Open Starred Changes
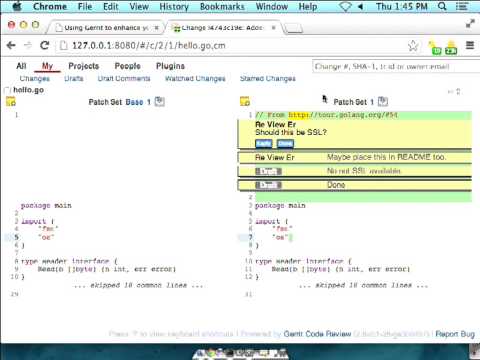 (x=268, y=79)
